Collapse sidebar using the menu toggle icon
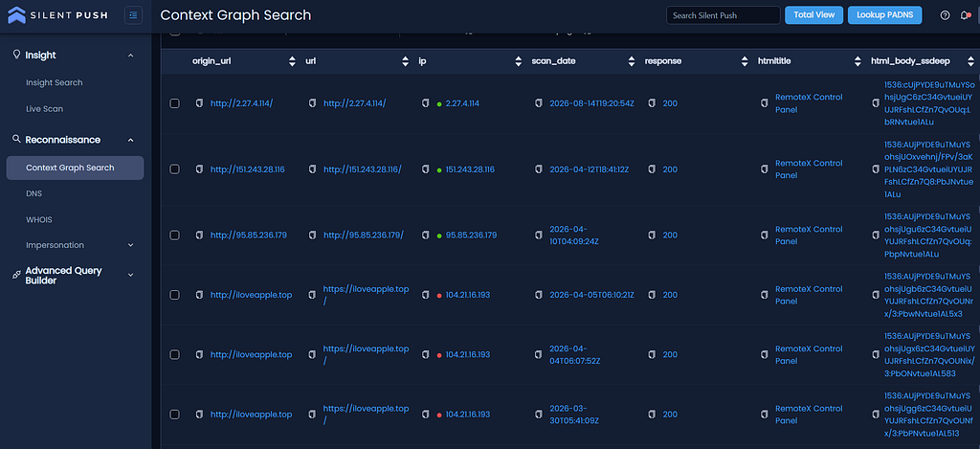 click(133, 15)
